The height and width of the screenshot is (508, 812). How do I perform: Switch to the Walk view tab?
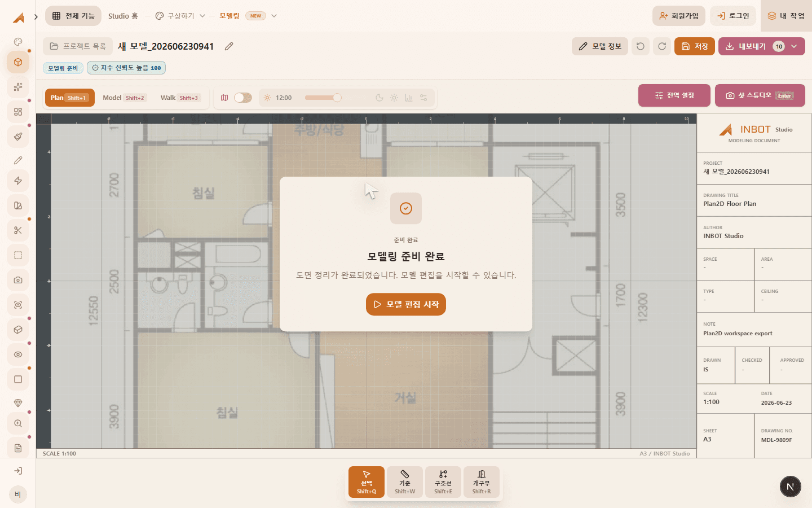[180, 98]
